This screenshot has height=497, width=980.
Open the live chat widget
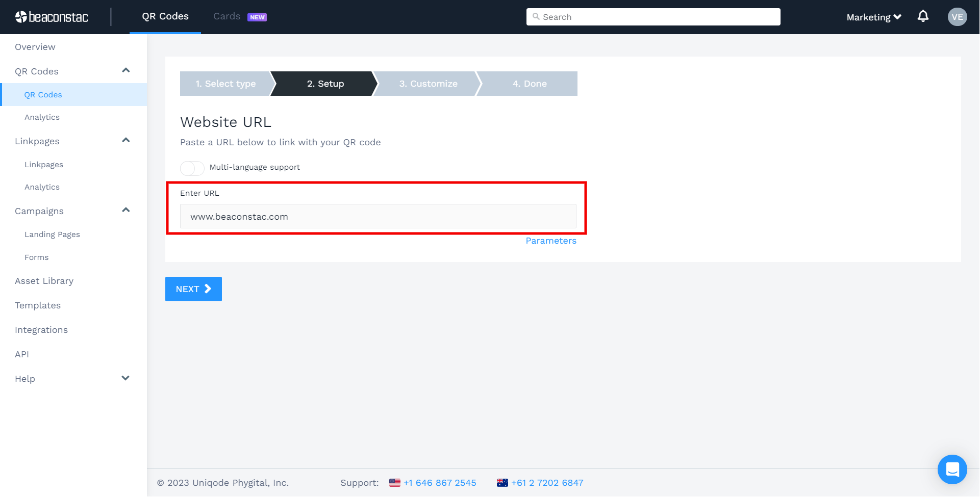point(952,469)
